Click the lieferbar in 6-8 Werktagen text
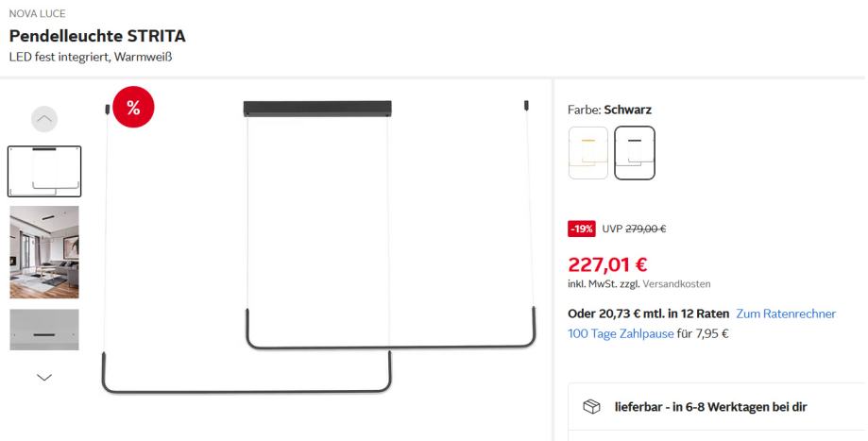 [710, 407]
